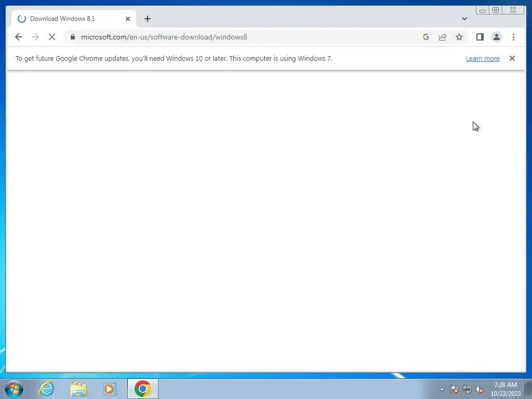
Task: Click the Google icon in address bar
Action: (426, 37)
